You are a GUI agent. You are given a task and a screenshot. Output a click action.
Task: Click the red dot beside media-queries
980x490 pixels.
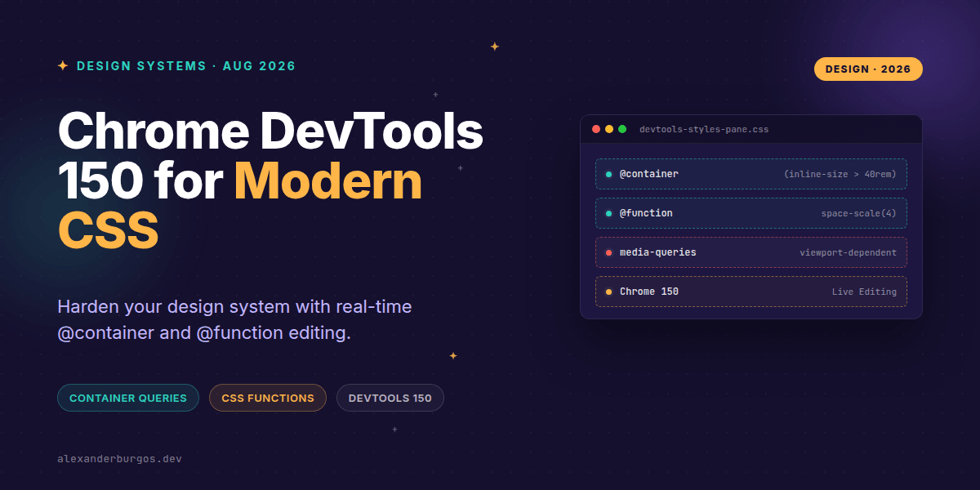tap(608, 252)
